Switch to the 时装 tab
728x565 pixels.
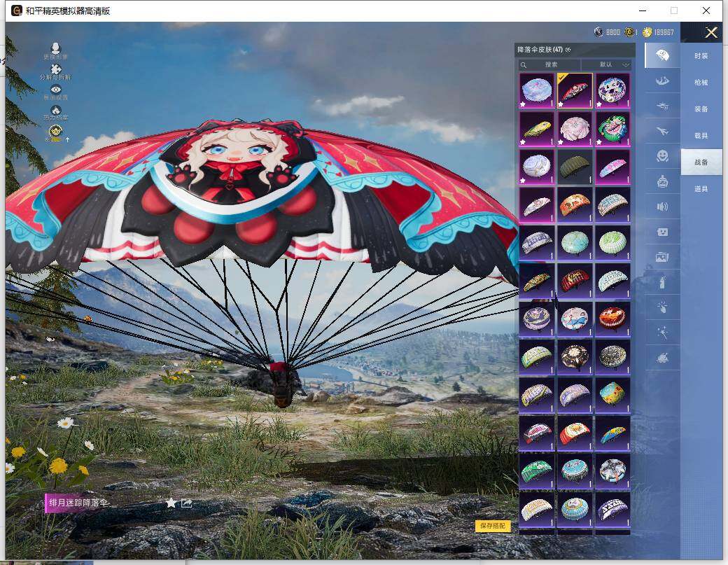tap(701, 56)
